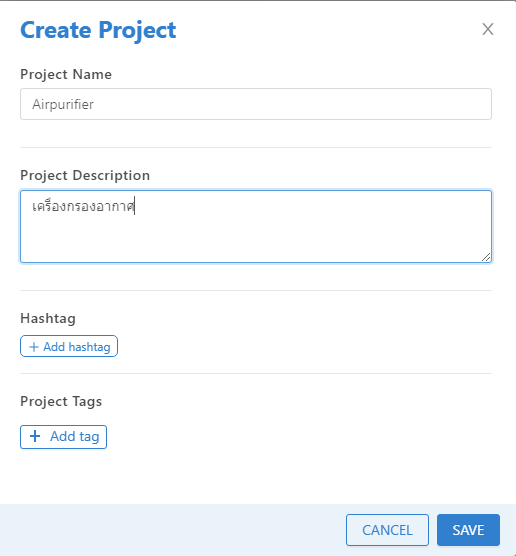Focus the Project Description text area
The height and width of the screenshot is (556, 516).
(x=256, y=227)
